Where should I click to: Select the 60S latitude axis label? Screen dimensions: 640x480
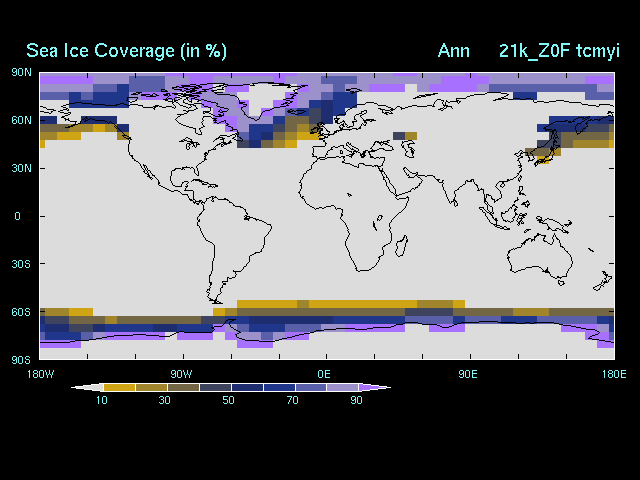[x=21, y=312]
